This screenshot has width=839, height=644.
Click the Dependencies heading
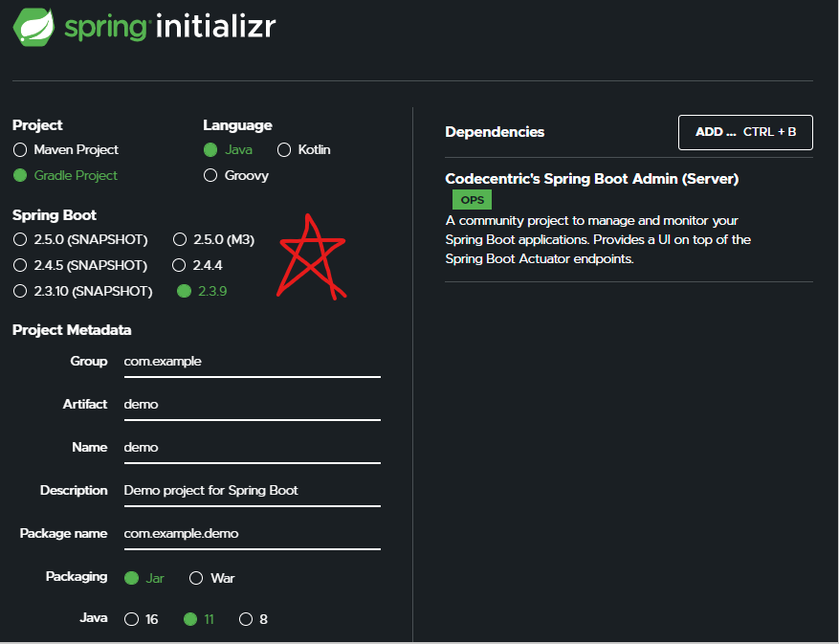click(x=495, y=132)
